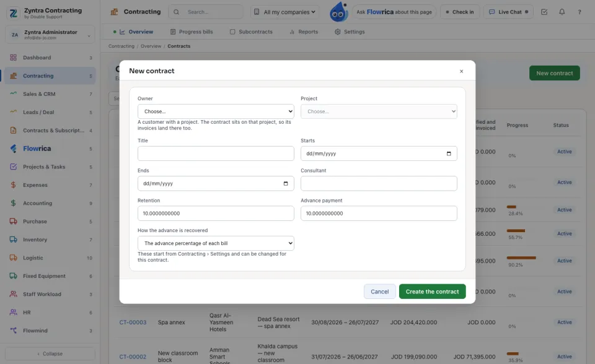Open the Dashboard sidebar icon
595x364 pixels.
click(13, 58)
